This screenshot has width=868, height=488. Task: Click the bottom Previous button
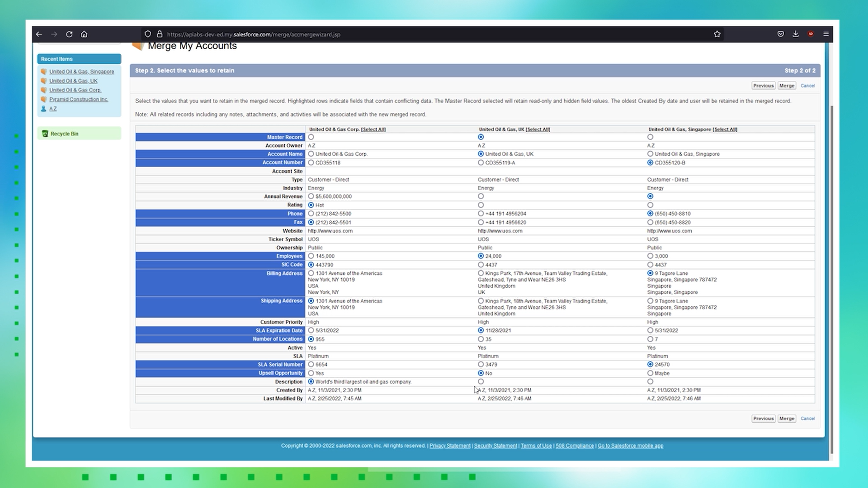763,419
